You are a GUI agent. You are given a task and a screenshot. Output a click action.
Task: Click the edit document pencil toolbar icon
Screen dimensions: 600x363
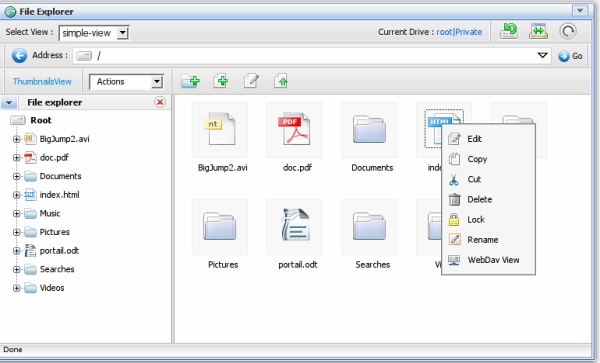pyautogui.click(x=251, y=81)
